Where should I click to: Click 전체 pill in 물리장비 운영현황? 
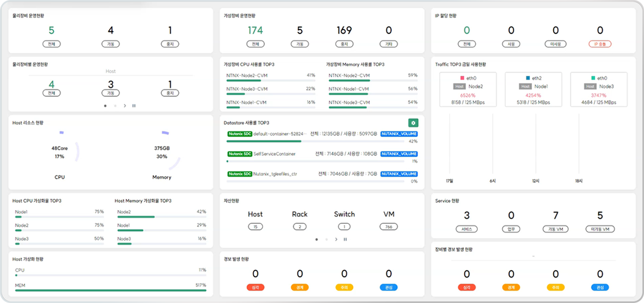coord(51,44)
